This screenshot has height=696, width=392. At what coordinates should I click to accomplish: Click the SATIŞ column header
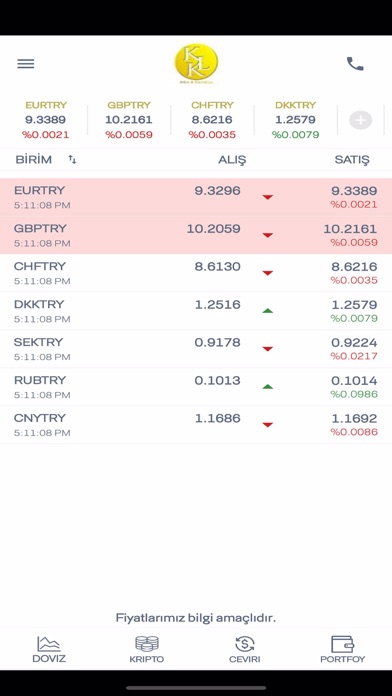(x=352, y=160)
